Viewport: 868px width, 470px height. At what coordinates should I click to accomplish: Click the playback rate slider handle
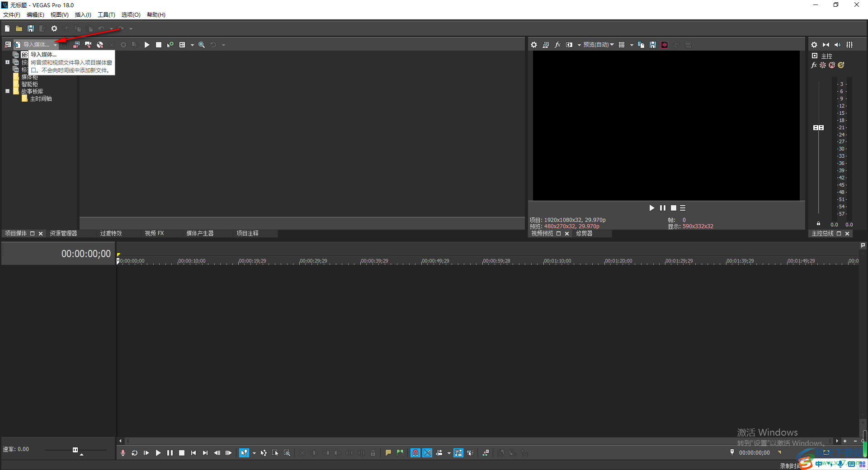(75, 450)
